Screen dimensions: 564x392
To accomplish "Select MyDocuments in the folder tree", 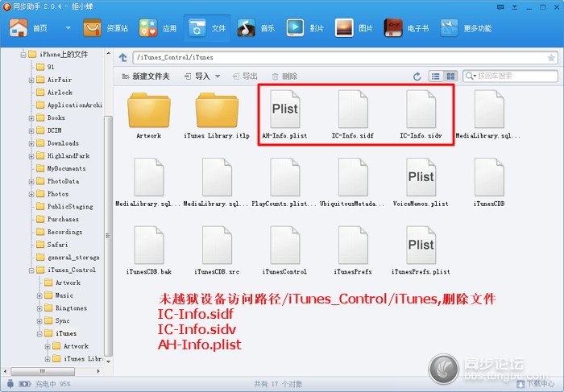I will [61, 168].
